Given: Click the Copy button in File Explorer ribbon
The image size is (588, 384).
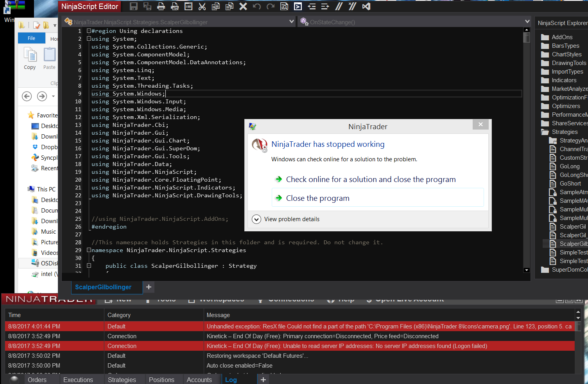Looking at the screenshot, I should [x=30, y=59].
